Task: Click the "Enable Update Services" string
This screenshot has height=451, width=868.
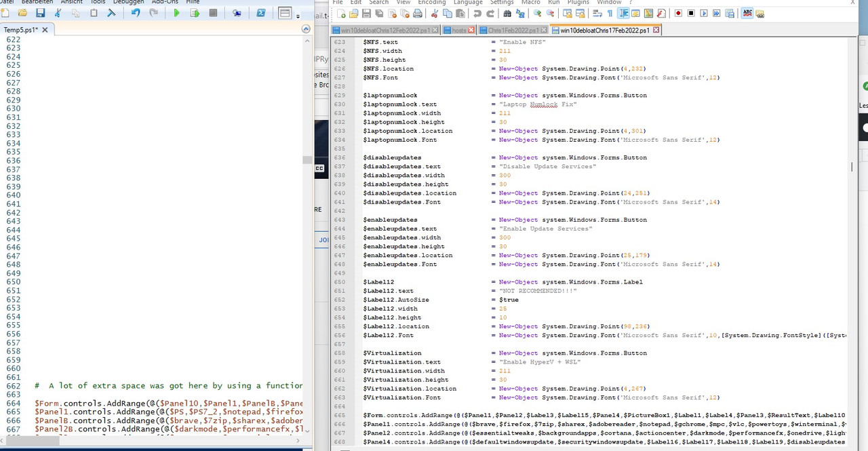Action: tap(546, 229)
